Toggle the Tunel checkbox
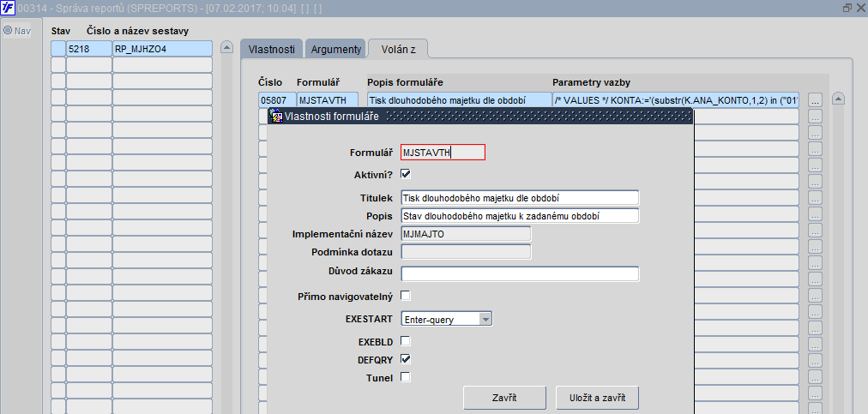Image resolution: width=868 pixels, height=414 pixels. coord(406,377)
